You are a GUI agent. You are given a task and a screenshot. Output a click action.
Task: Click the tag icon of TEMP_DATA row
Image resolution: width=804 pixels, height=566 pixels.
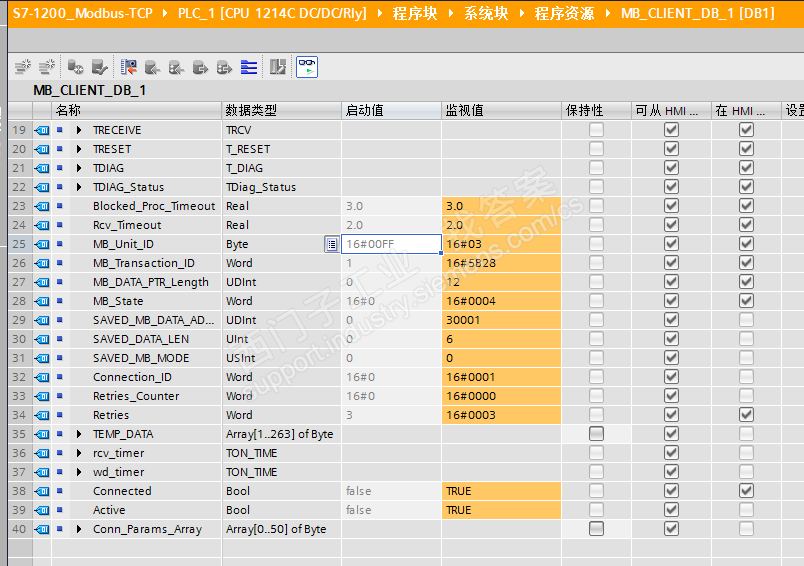(42, 434)
